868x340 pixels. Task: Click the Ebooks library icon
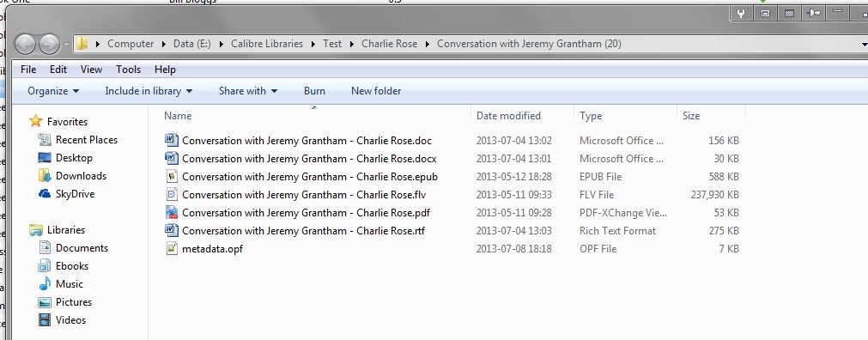[x=45, y=266]
